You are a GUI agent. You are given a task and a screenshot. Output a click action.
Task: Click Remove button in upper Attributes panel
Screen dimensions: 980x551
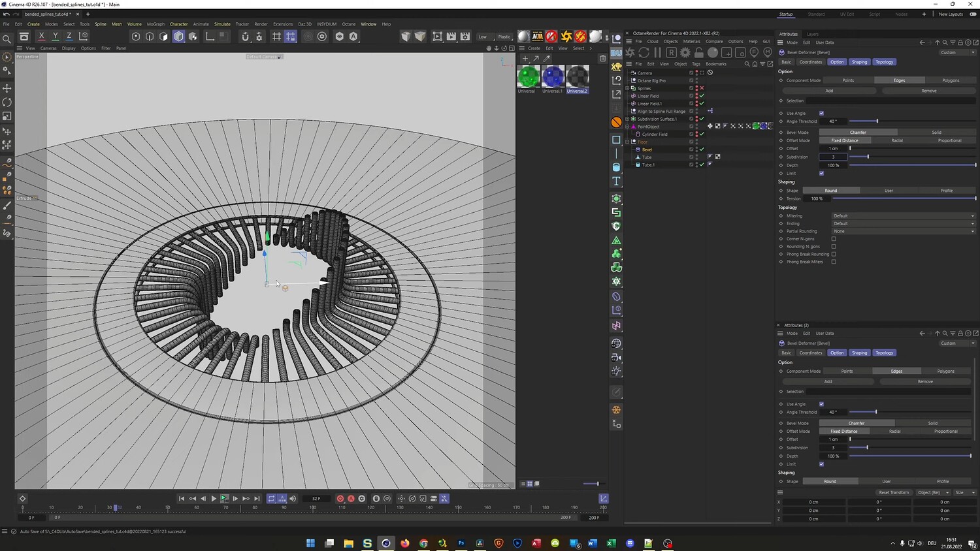929,91
